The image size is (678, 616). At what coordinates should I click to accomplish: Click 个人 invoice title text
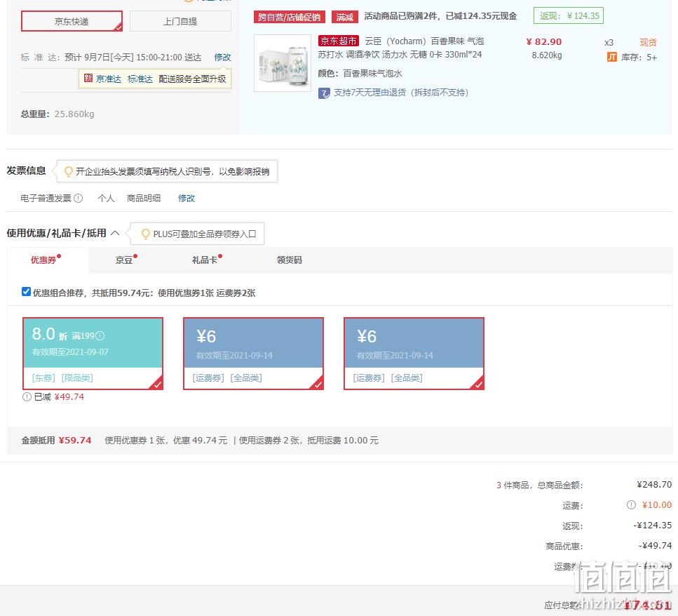coord(106,198)
